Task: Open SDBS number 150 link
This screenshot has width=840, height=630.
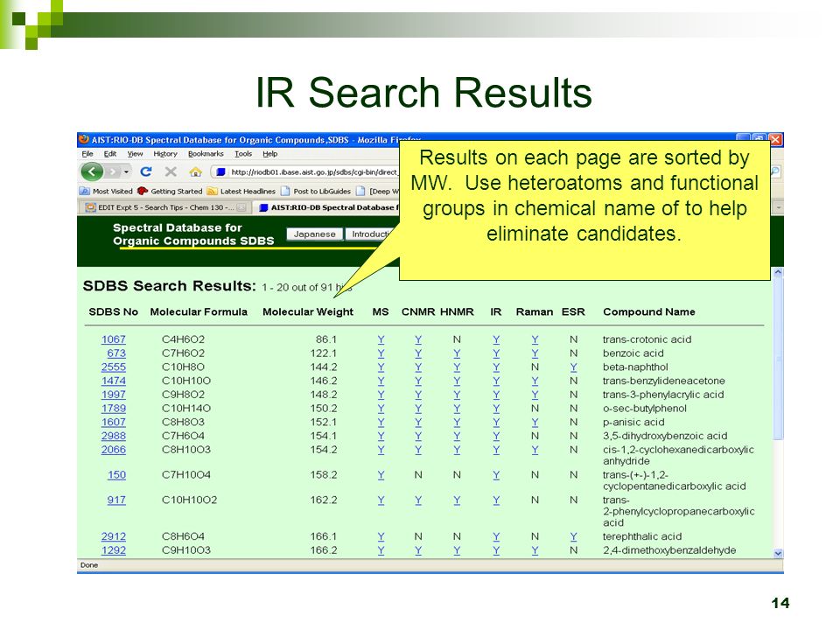Action: (x=116, y=475)
